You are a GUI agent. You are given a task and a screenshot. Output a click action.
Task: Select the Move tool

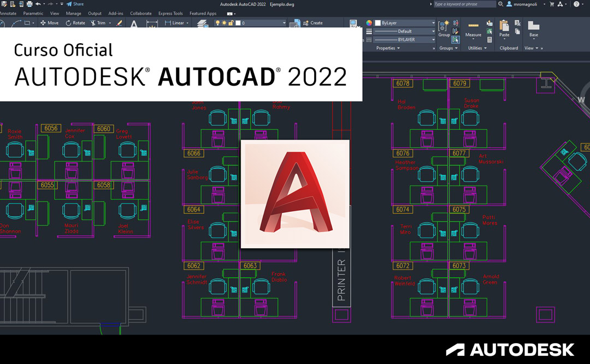click(49, 23)
